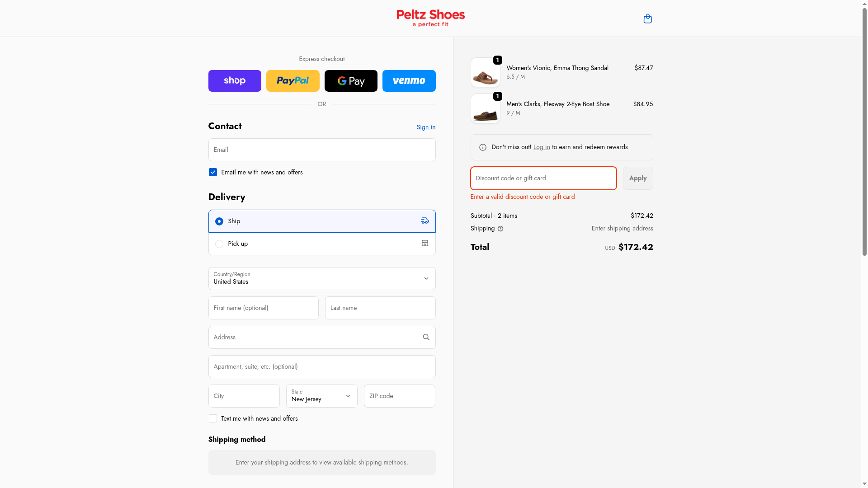The width and height of the screenshot is (868, 488).
Task: Expand the State dropdown
Action: pyautogui.click(x=321, y=396)
